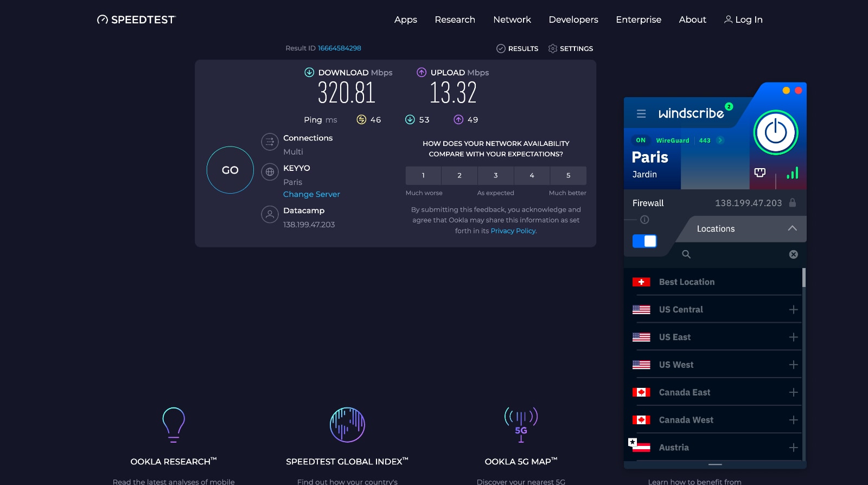This screenshot has width=868, height=485.
Task: Click the firewall info icon
Action: click(644, 220)
